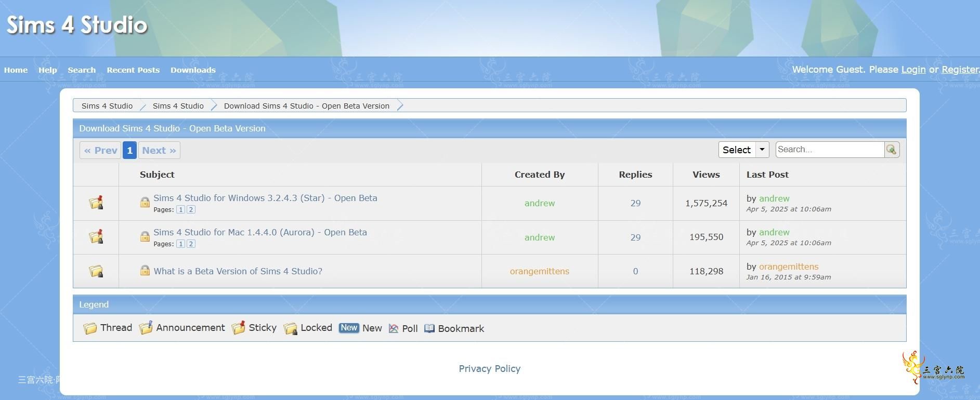Image resolution: width=980 pixels, height=400 pixels.
Task: Click the Sticky pin icon in Legend
Action: pyautogui.click(x=239, y=328)
